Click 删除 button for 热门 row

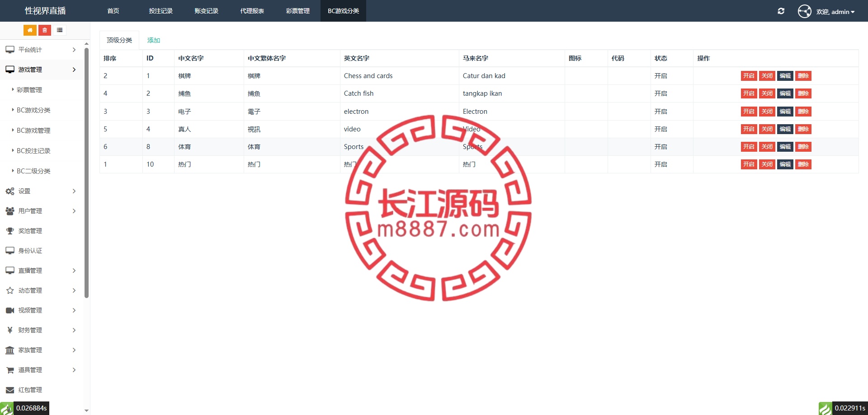803,164
